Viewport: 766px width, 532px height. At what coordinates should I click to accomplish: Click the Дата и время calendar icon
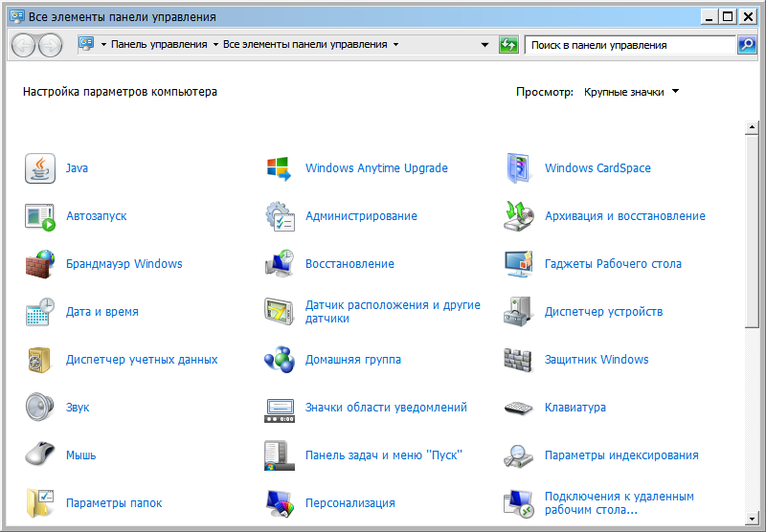(40, 312)
